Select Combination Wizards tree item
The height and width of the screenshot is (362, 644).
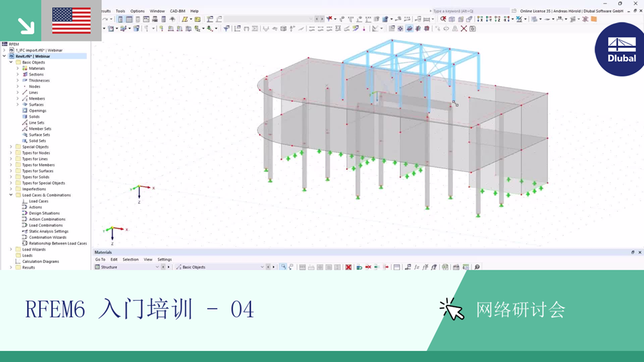coord(48,237)
